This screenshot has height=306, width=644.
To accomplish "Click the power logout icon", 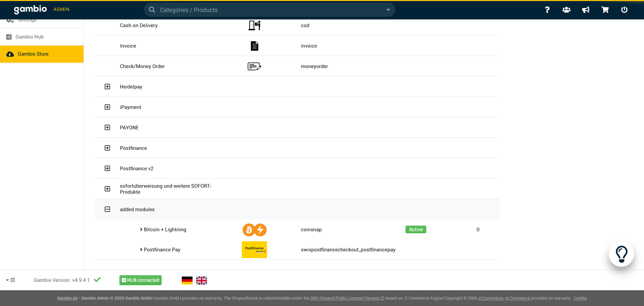I will [624, 10].
